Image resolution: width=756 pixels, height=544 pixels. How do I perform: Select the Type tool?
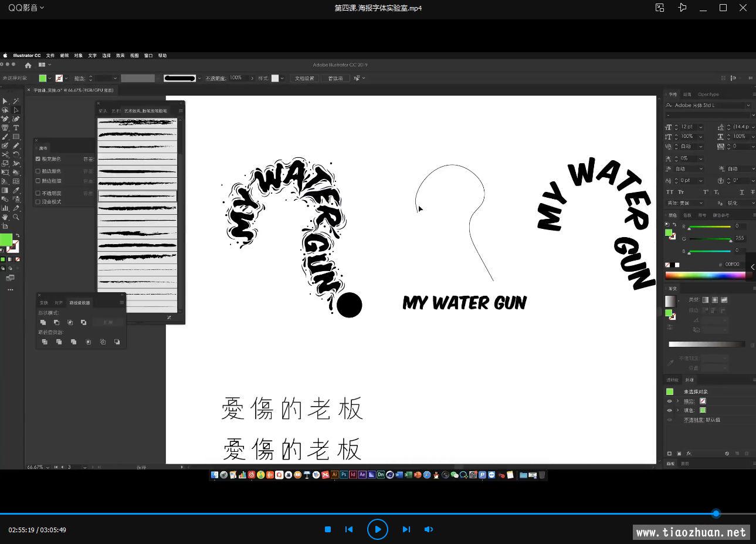tap(16, 127)
